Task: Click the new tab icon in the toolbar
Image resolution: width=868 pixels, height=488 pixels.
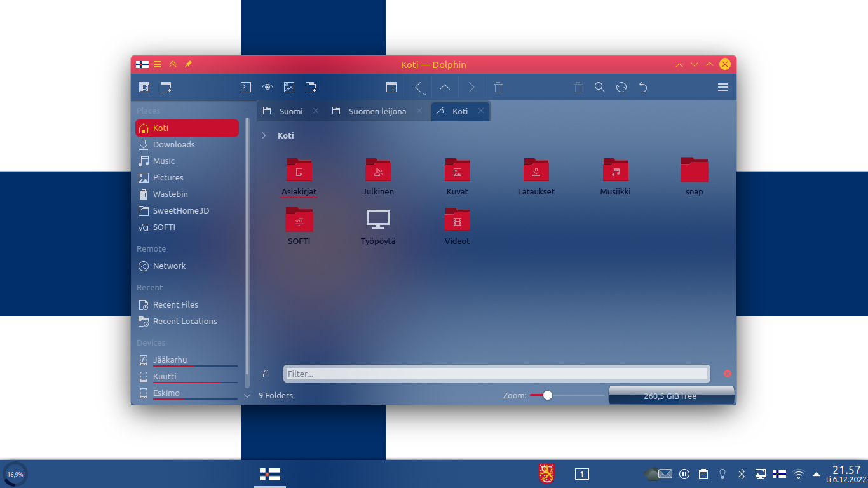Action: point(311,87)
